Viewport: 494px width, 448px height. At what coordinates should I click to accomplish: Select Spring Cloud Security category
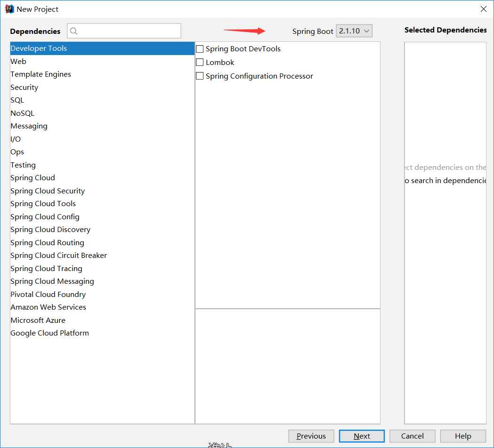click(102, 191)
